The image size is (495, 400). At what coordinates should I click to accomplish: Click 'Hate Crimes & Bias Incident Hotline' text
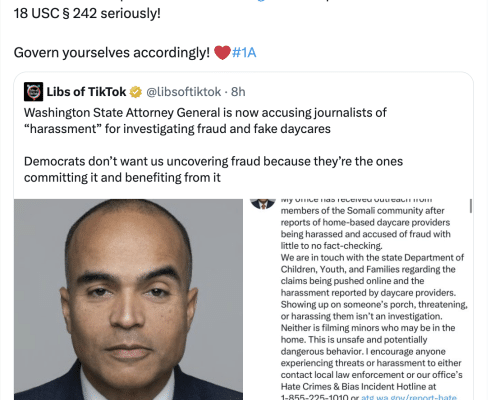coord(354,387)
